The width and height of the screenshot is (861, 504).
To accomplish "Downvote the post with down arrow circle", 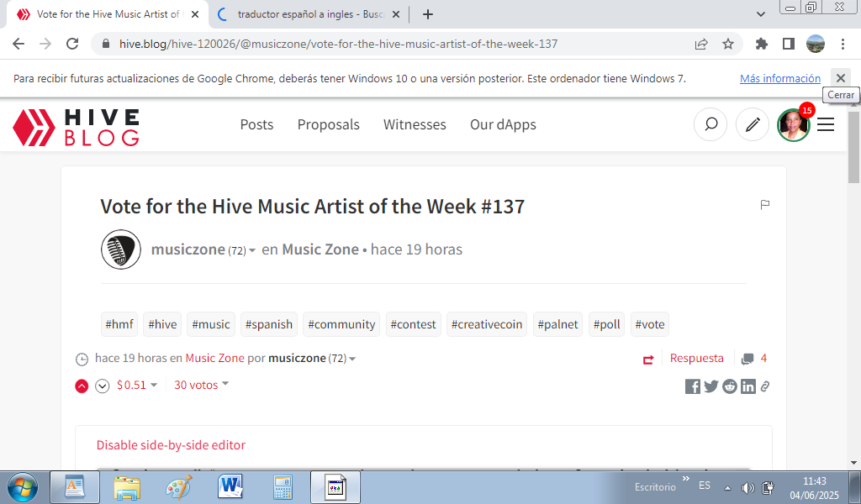I will point(102,386).
